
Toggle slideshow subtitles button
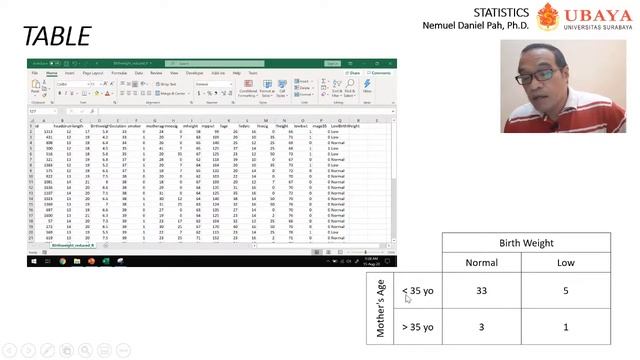pyautogui.click(x=104, y=350)
